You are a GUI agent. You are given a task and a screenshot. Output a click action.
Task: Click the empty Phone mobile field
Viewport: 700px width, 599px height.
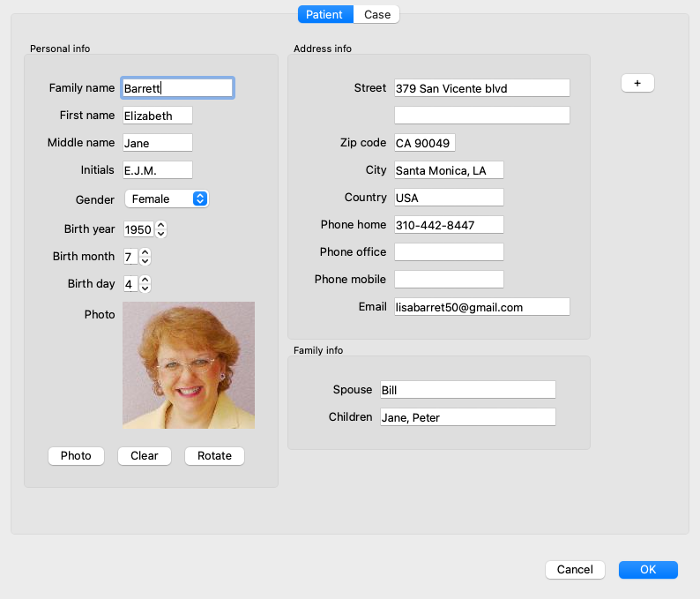449,280
